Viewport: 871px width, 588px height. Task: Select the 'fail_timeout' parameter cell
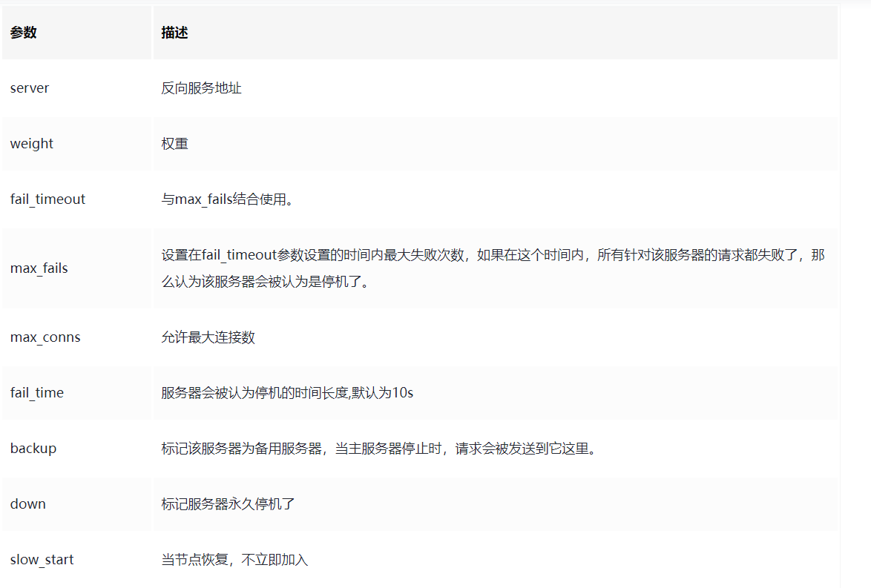point(76,199)
